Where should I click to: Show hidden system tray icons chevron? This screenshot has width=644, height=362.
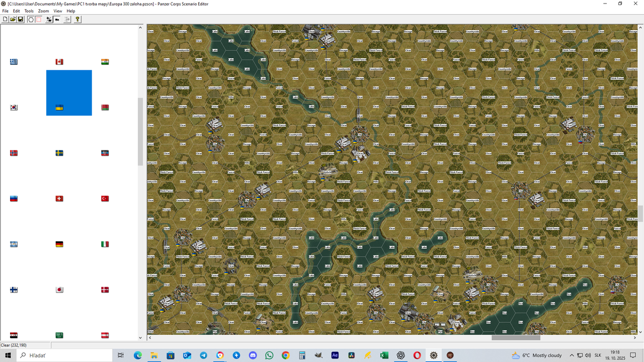pyautogui.click(x=572, y=355)
